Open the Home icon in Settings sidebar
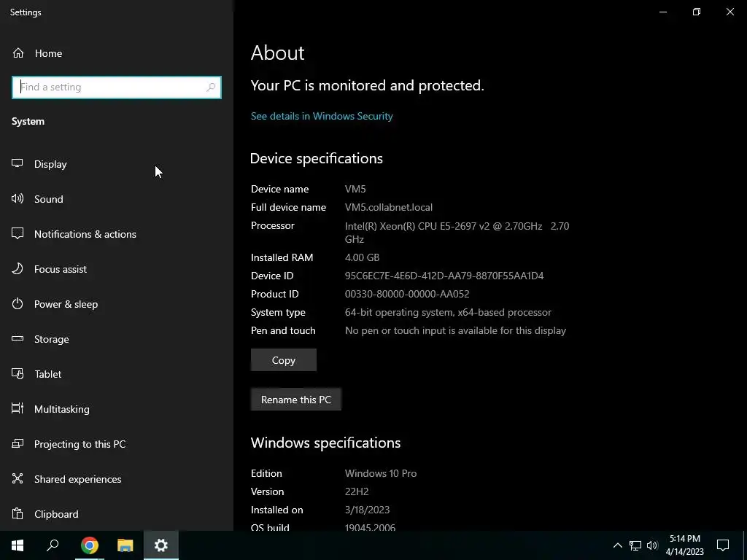The height and width of the screenshot is (560, 747). 18,52
